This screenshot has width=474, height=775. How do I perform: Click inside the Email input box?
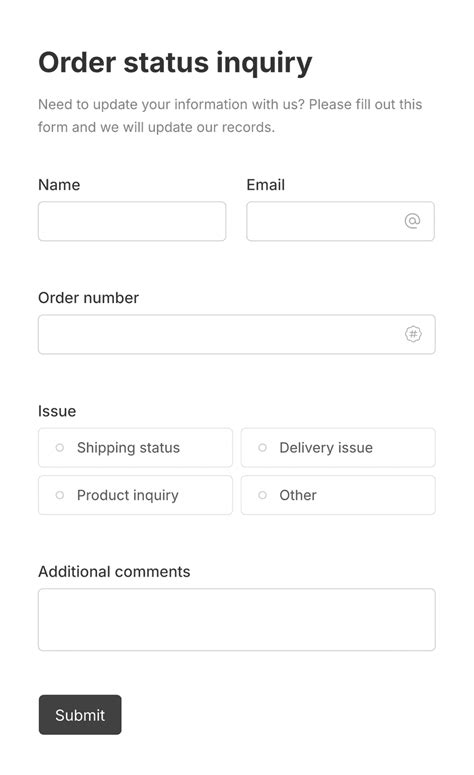pos(341,221)
